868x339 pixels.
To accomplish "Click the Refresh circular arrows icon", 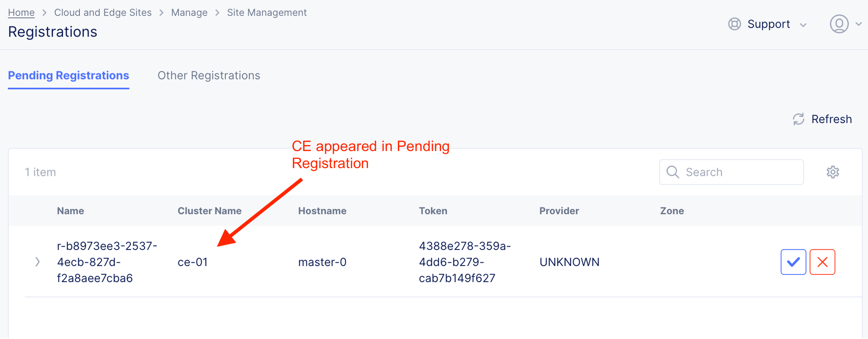I will tap(798, 119).
